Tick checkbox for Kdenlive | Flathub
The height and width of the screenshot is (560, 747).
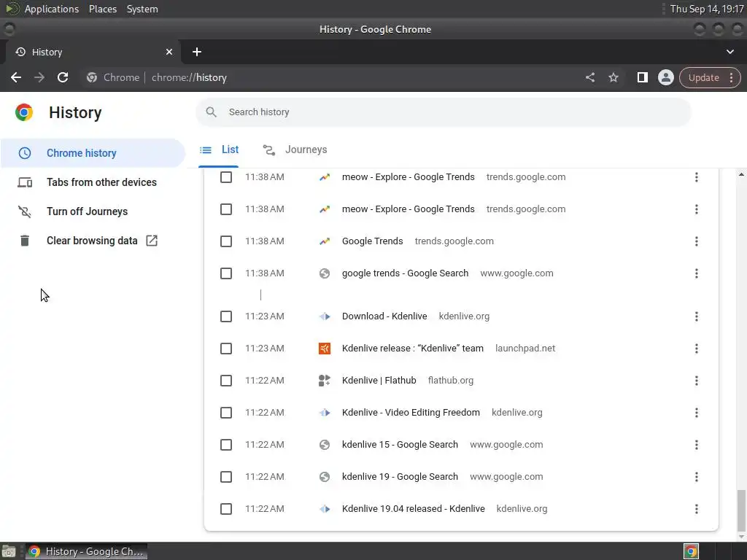pyautogui.click(x=226, y=381)
